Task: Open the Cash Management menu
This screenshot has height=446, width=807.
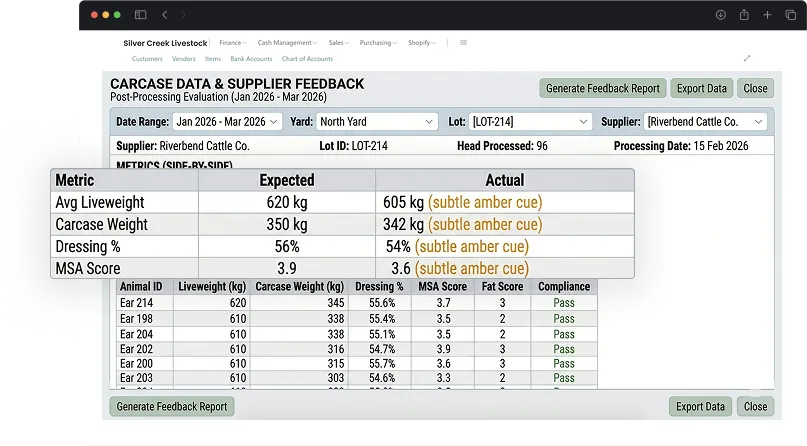Action: coord(287,43)
